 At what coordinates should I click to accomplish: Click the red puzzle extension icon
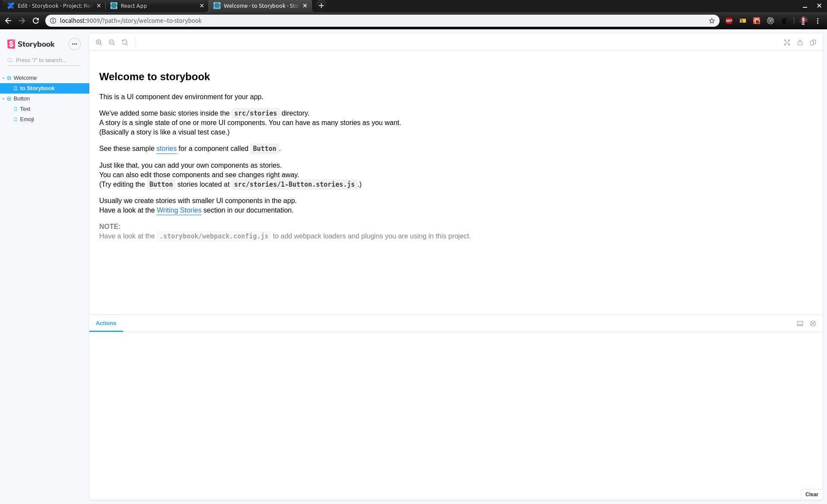coord(757,21)
